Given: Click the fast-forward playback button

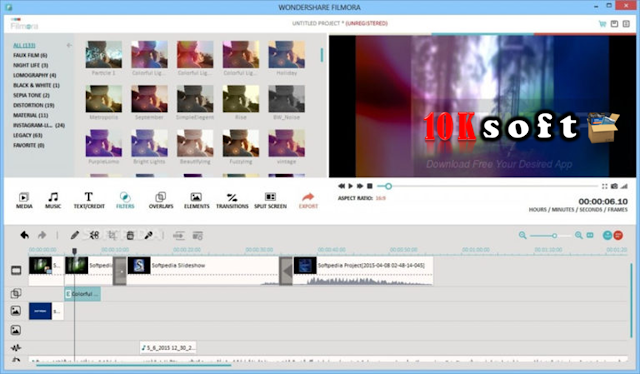Looking at the screenshot, I should [x=360, y=186].
